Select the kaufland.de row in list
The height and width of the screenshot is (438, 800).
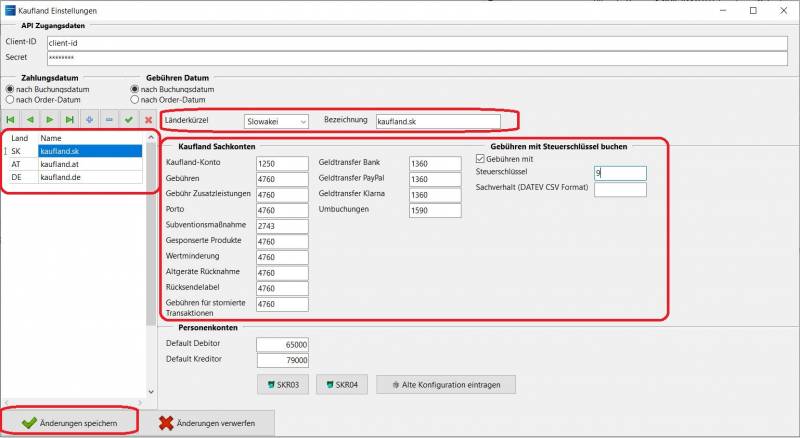click(x=58, y=177)
